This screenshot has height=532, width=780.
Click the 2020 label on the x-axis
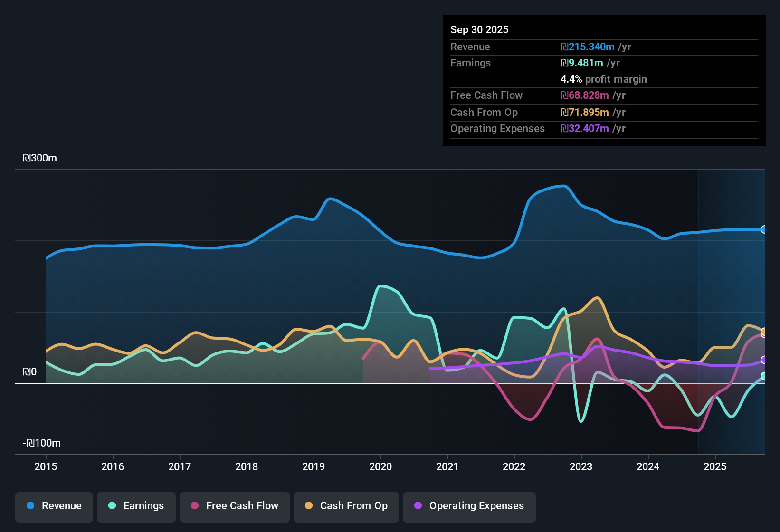pyautogui.click(x=380, y=467)
